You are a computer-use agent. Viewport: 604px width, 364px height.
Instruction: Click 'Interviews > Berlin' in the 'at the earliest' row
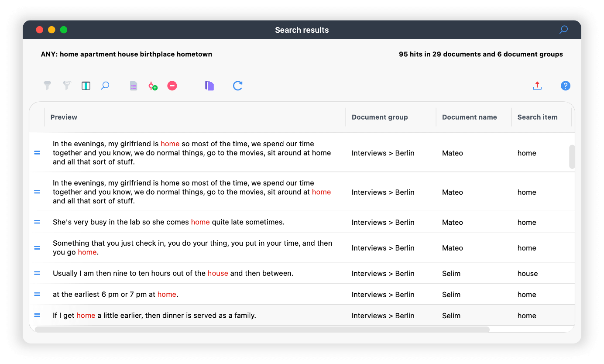(x=383, y=295)
